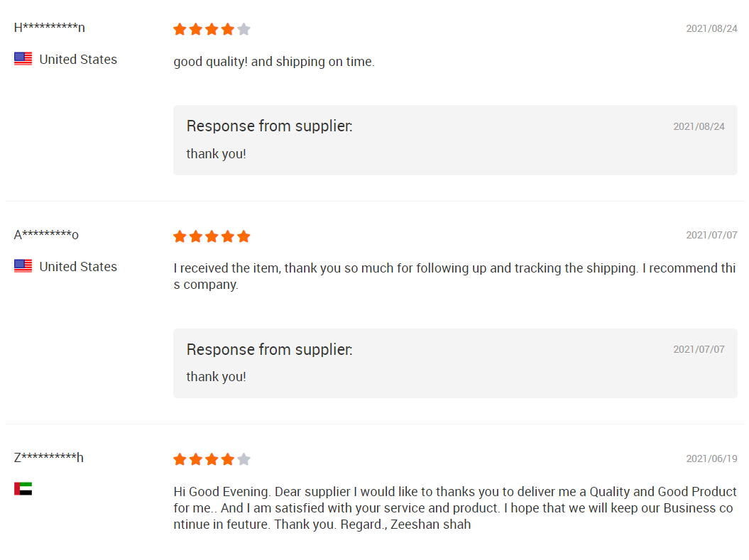749x560 pixels.
Task: Click the US flag beside reviewer A*********o
Action: coord(23,266)
